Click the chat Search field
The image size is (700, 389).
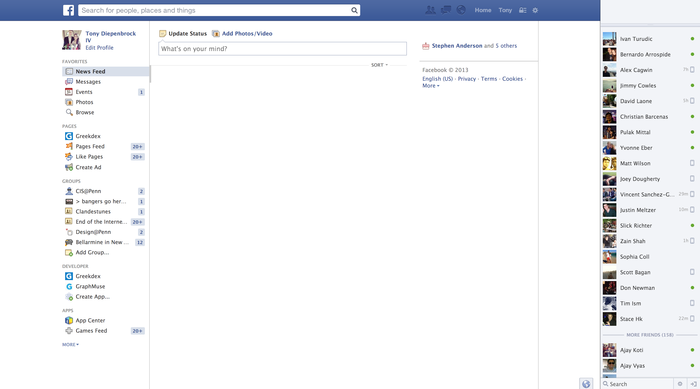click(x=637, y=384)
